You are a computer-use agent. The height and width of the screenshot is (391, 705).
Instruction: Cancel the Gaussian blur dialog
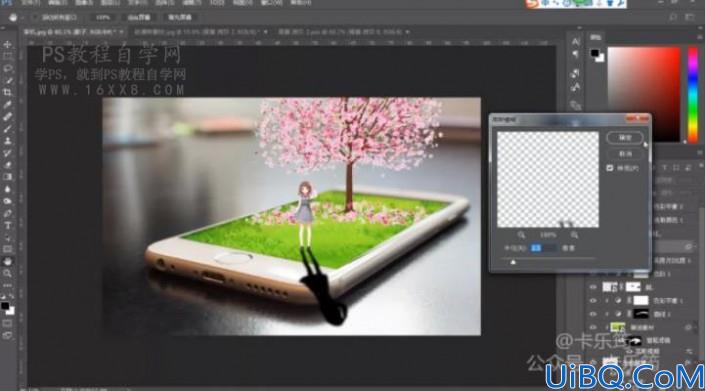[625, 154]
